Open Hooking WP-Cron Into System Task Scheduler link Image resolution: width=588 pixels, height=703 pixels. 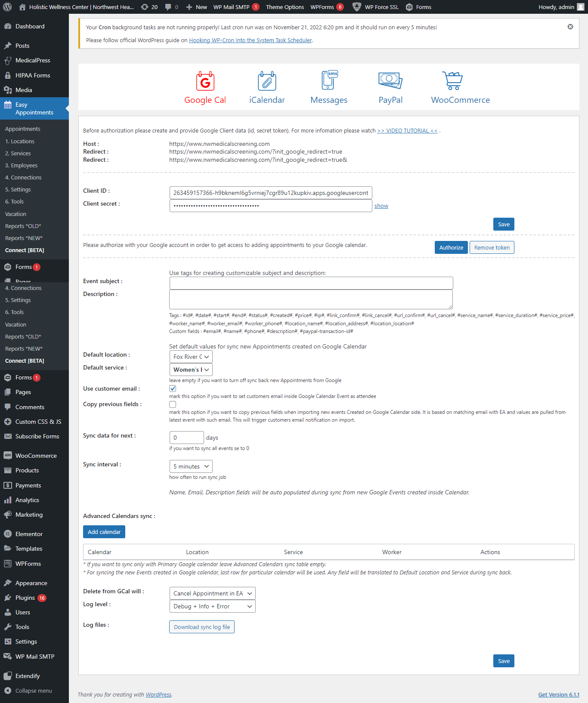251,40
